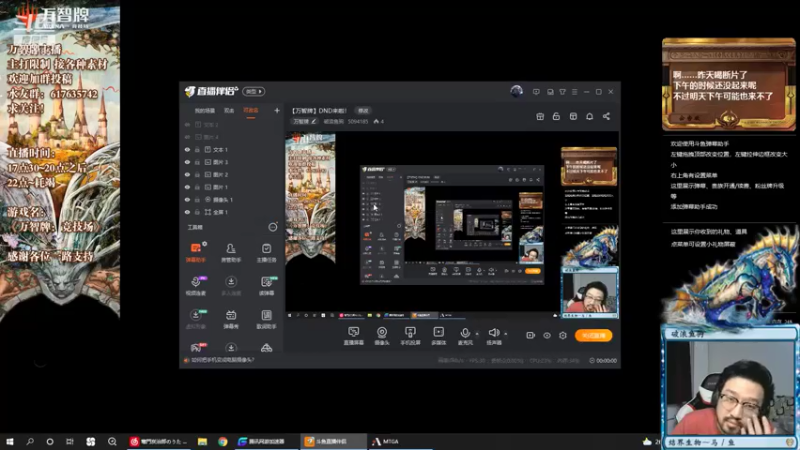The height and width of the screenshot is (450, 800).
Task: Toggle visibility of 图片 2 layer
Action: (187, 174)
